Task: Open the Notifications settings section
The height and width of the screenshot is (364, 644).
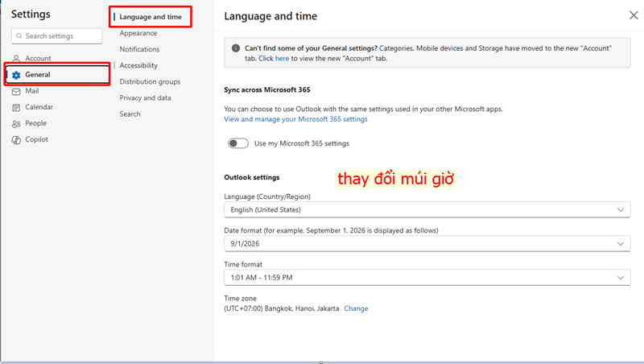Action: pos(139,49)
